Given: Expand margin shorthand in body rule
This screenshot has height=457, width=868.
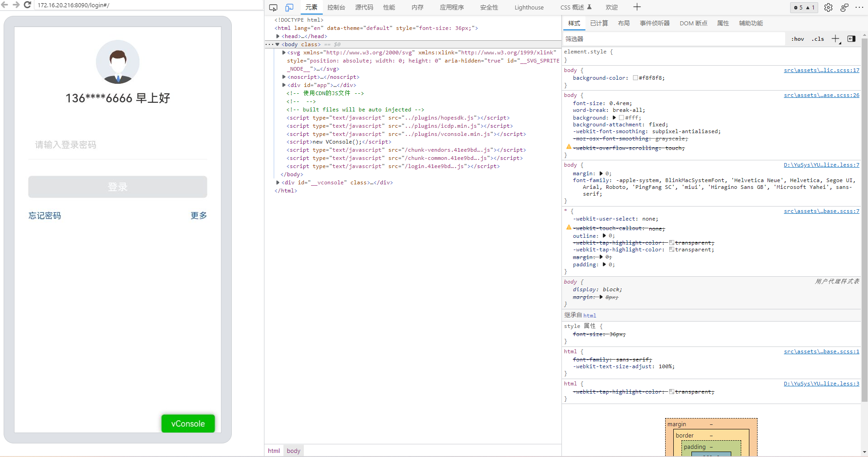Looking at the screenshot, I should tap(601, 173).
